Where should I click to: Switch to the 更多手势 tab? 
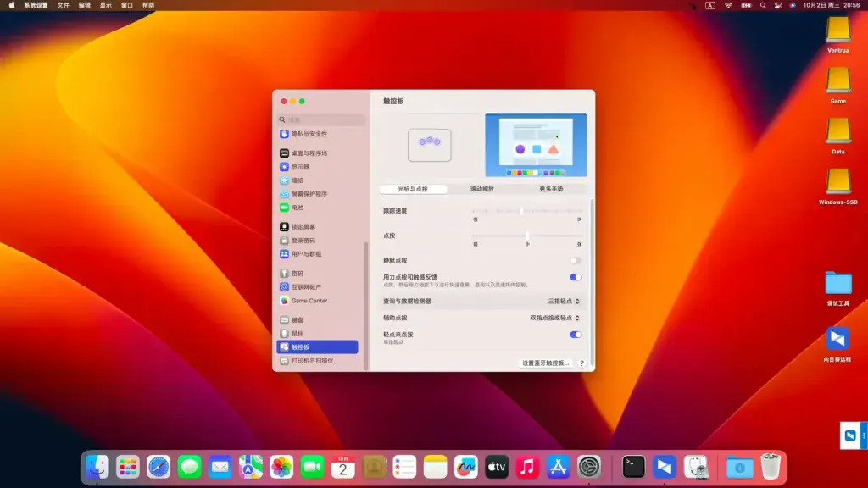tap(551, 189)
